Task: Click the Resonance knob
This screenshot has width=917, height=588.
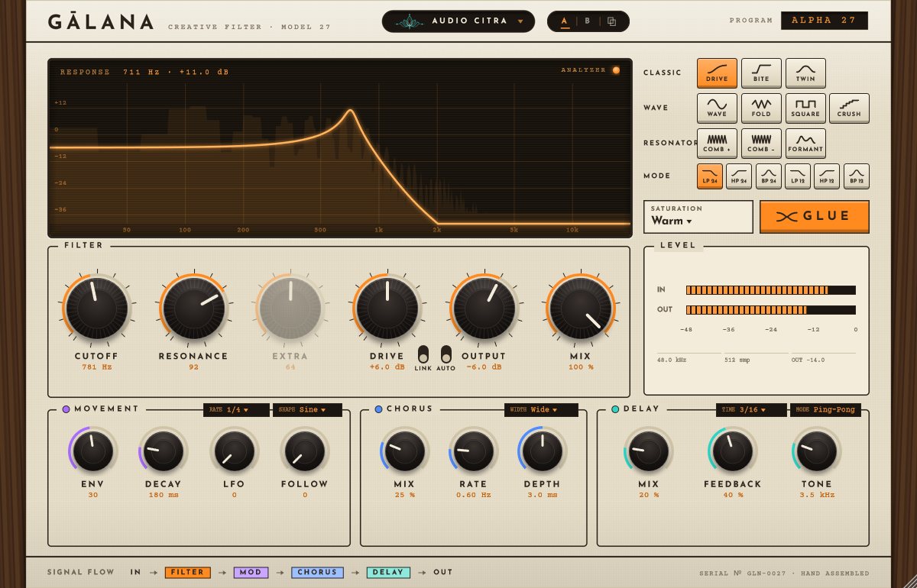Action: click(193, 308)
